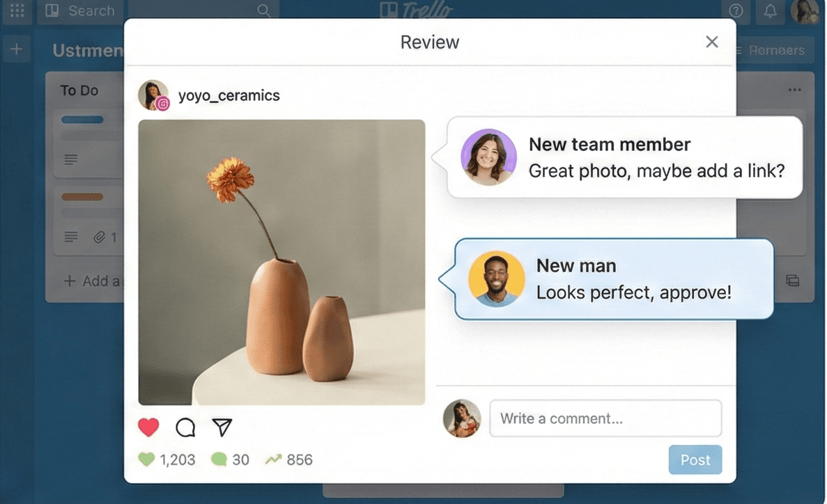Click New man's yellow avatar bubble

497,278
